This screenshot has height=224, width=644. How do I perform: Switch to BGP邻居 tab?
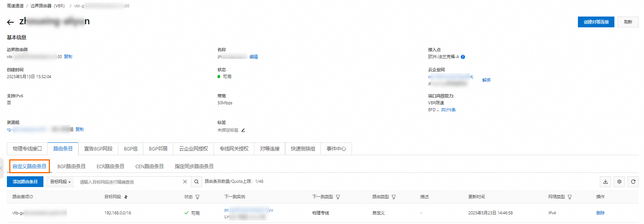click(x=158, y=149)
